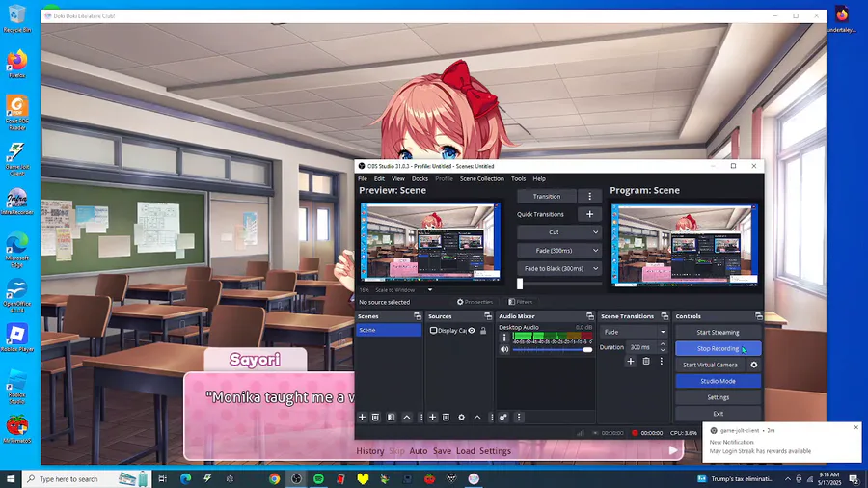Open advanced audio properties gears icon
This screenshot has height=488, width=868.
[x=503, y=418]
